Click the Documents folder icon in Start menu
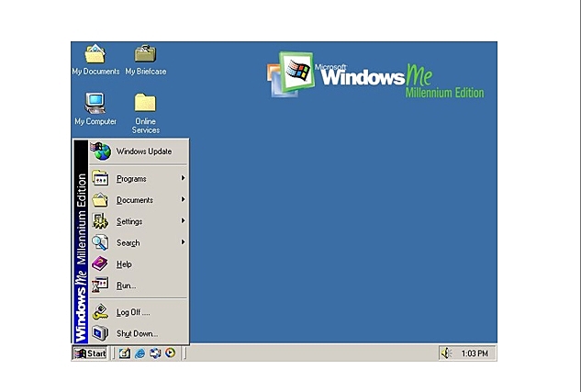 tap(100, 200)
